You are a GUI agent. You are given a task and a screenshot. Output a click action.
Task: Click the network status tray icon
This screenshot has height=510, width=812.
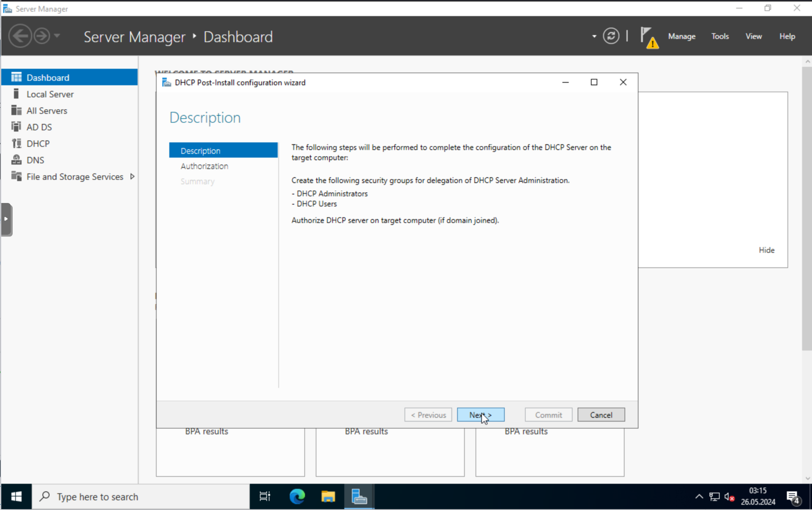click(x=714, y=496)
